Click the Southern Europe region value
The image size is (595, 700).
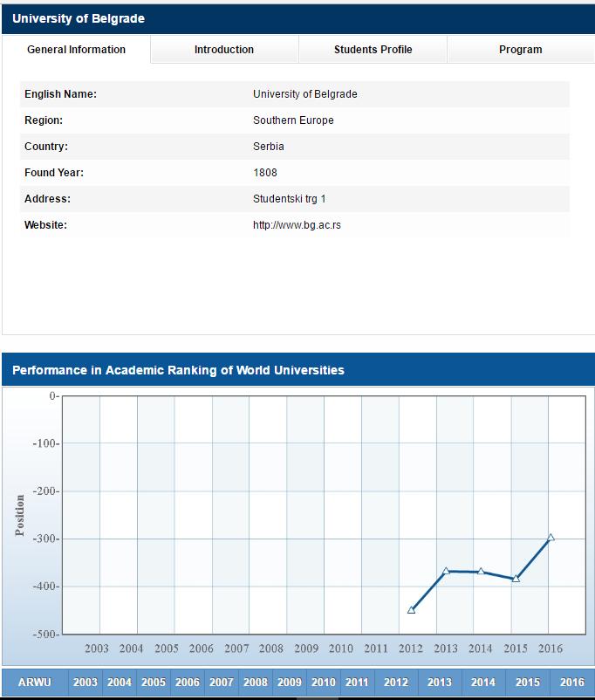tap(293, 120)
